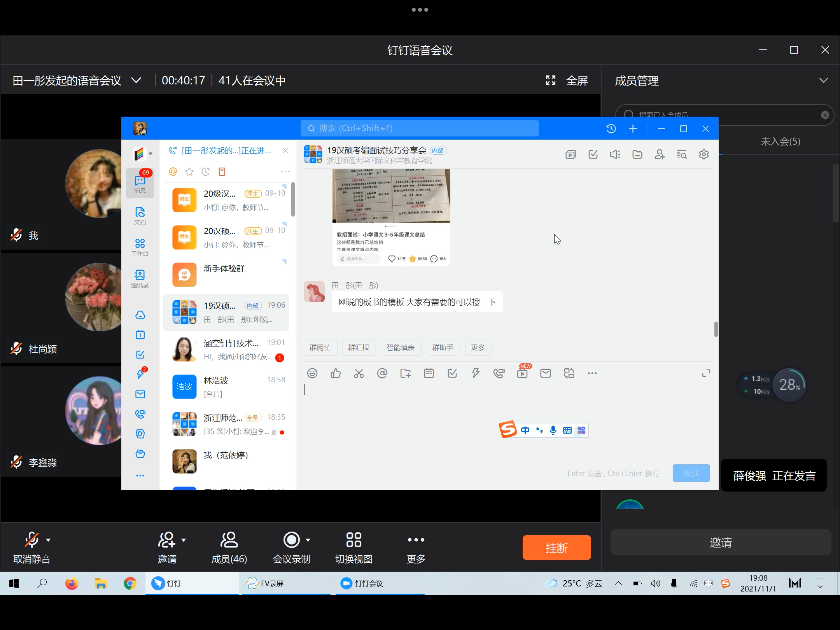Open 群汇报 quick bar item

point(359,347)
